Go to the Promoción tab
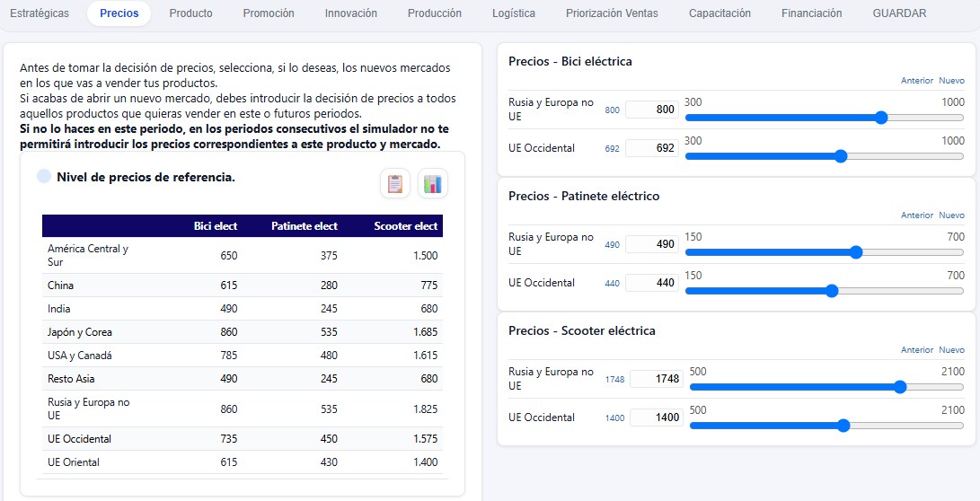980x501 pixels. coord(269,13)
